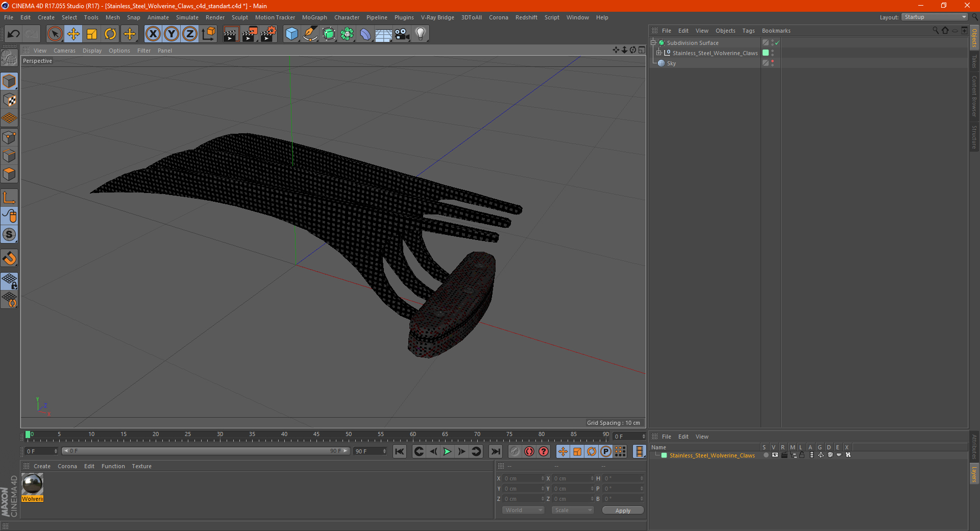Open the Layout Startup dropdown

click(x=935, y=17)
